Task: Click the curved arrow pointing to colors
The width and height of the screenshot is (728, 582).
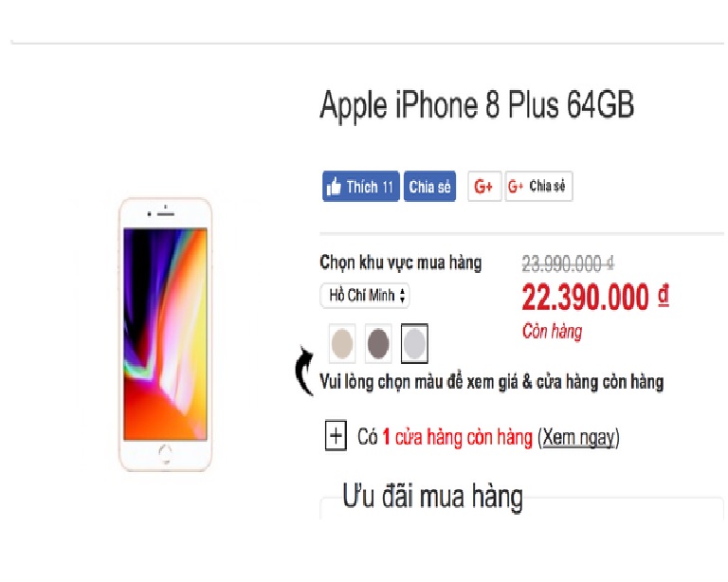Action: 304,371
